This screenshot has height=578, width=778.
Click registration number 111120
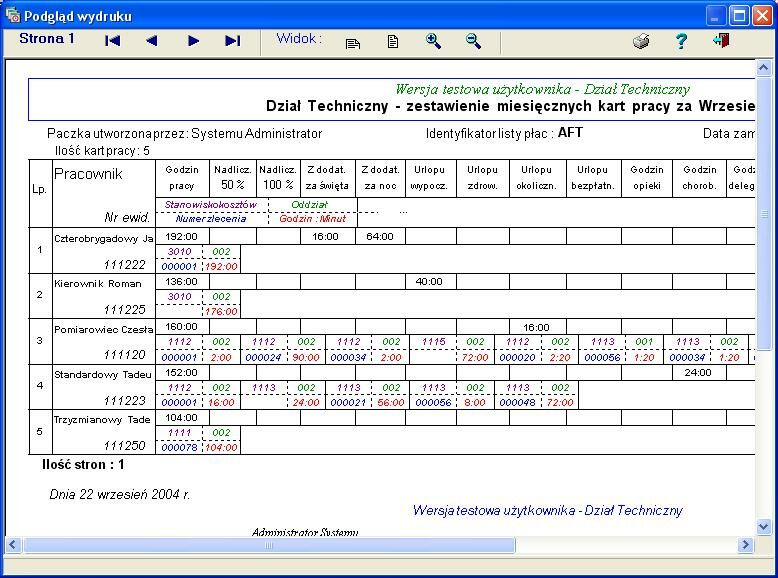point(125,355)
